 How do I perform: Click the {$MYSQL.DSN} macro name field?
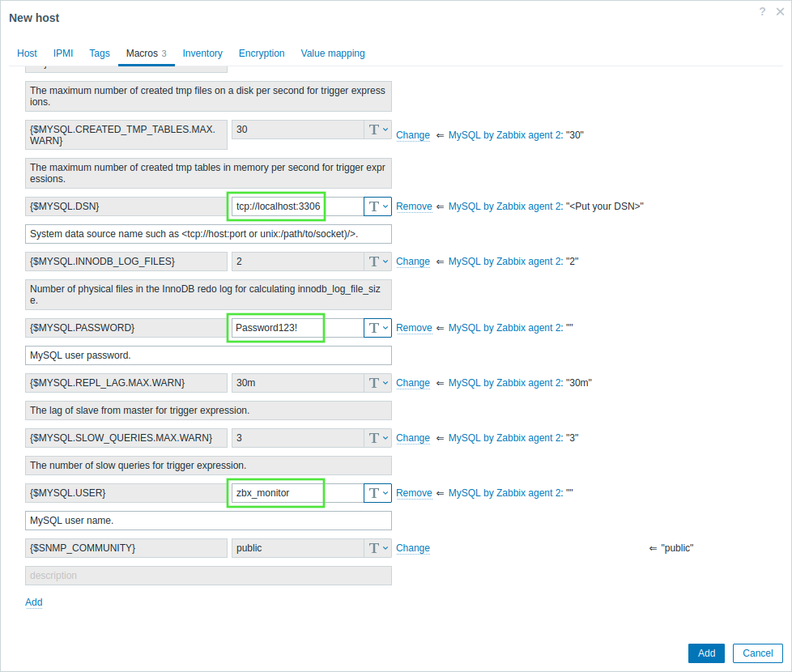[x=126, y=206]
